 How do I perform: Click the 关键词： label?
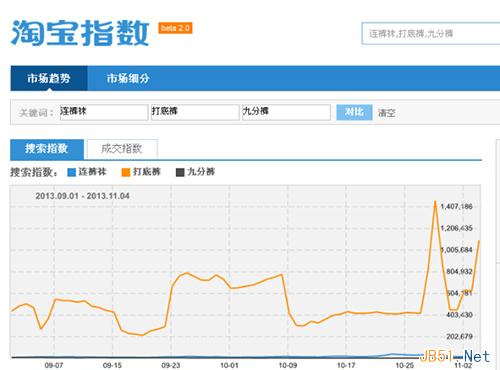36,113
